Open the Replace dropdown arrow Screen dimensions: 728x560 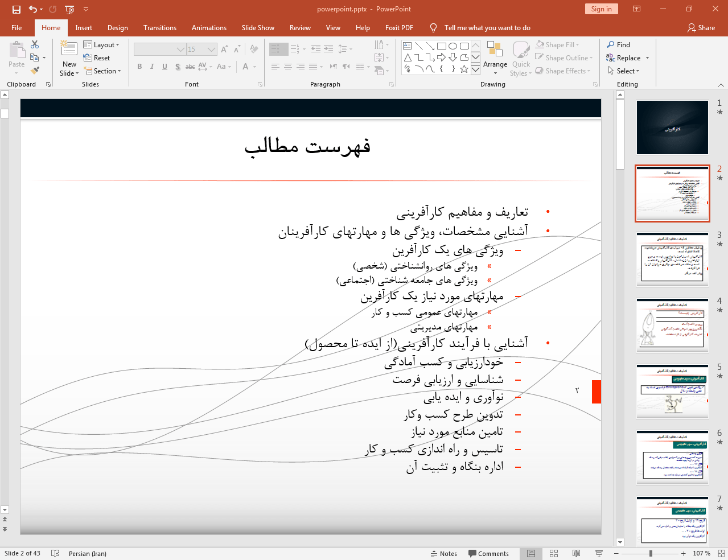click(647, 58)
